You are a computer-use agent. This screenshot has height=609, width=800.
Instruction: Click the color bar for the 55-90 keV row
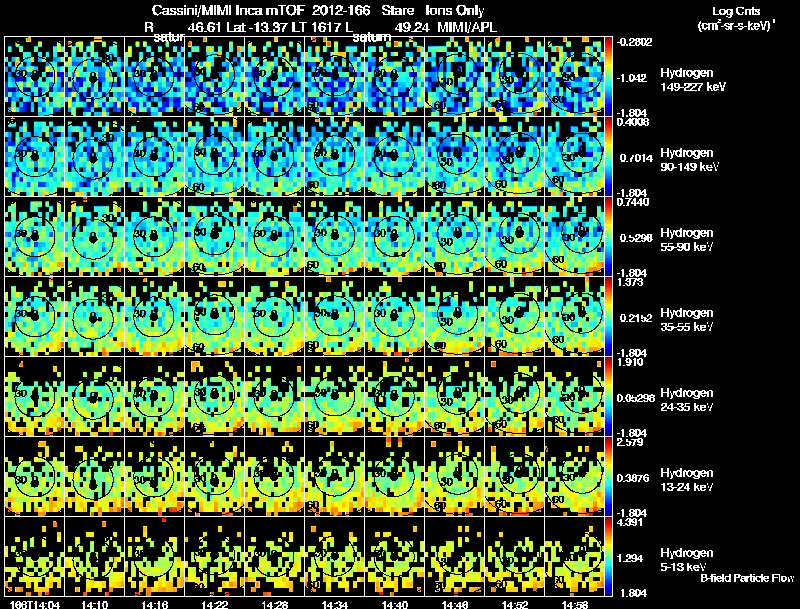(x=608, y=236)
